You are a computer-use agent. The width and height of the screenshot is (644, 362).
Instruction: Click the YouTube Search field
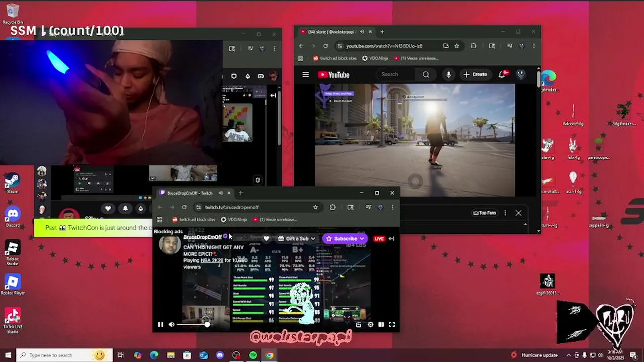pos(396,74)
